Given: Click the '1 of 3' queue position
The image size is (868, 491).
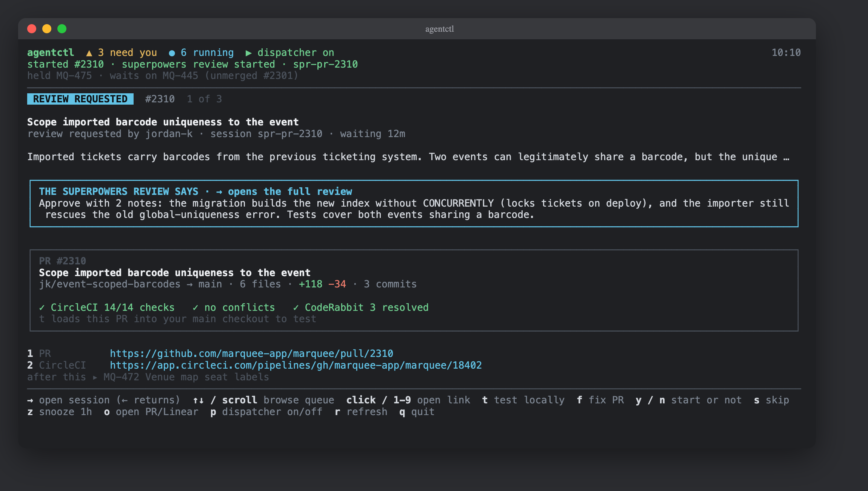Looking at the screenshot, I should pyautogui.click(x=205, y=99).
